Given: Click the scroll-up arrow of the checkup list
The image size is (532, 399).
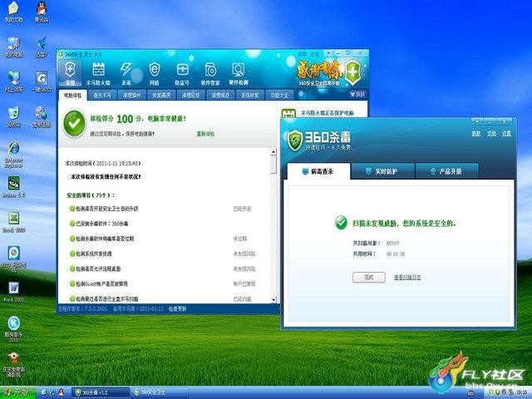Looking at the screenshot, I should pyautogui.click(x=273, y=151).
